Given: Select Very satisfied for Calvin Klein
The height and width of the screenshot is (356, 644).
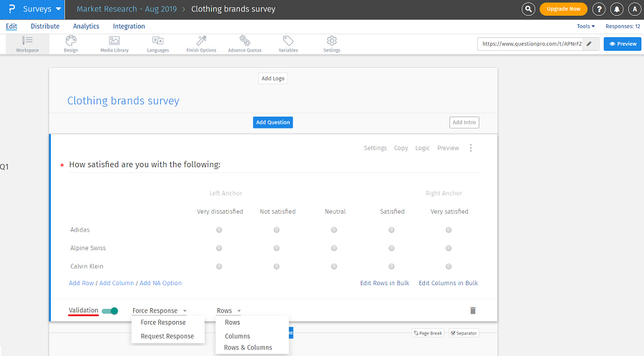Looking at the screenshot, I should tap(449, 267).
